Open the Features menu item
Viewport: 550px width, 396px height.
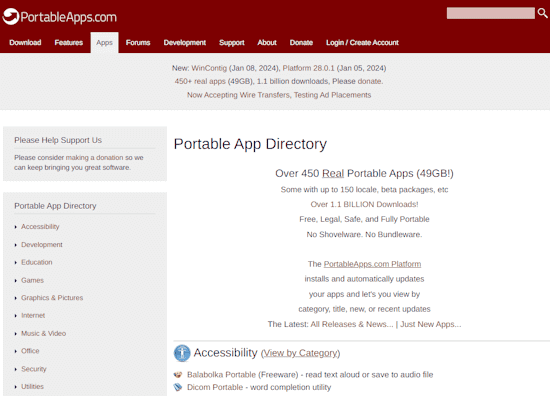[69, 42]
